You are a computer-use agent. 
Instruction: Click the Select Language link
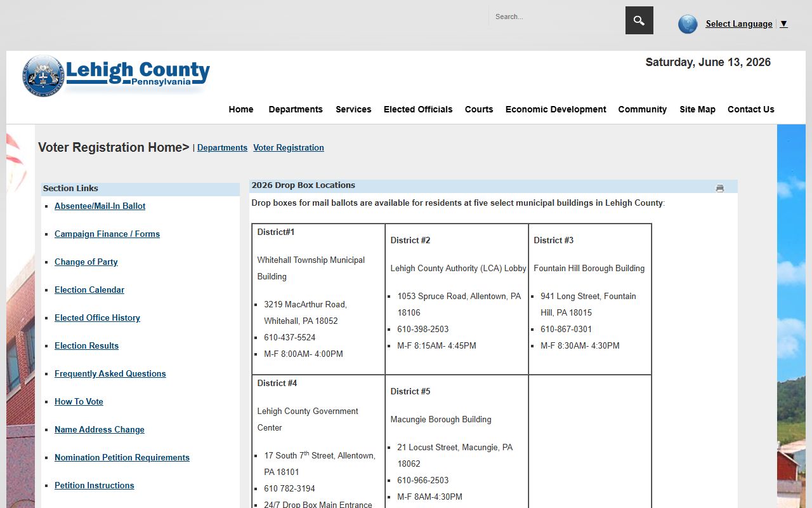coord(739,23)
